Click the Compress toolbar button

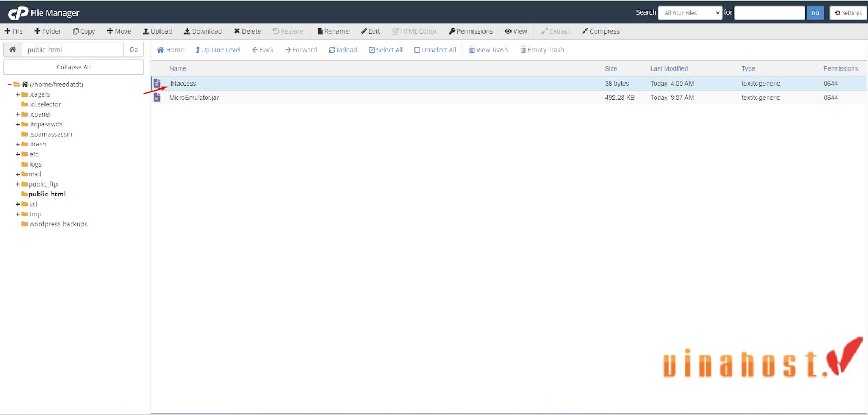tap(601, 31)
